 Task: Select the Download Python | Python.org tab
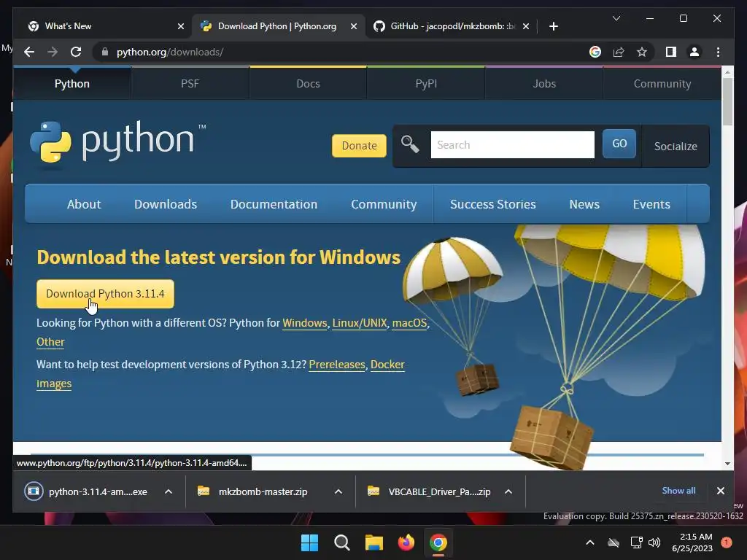278,26
